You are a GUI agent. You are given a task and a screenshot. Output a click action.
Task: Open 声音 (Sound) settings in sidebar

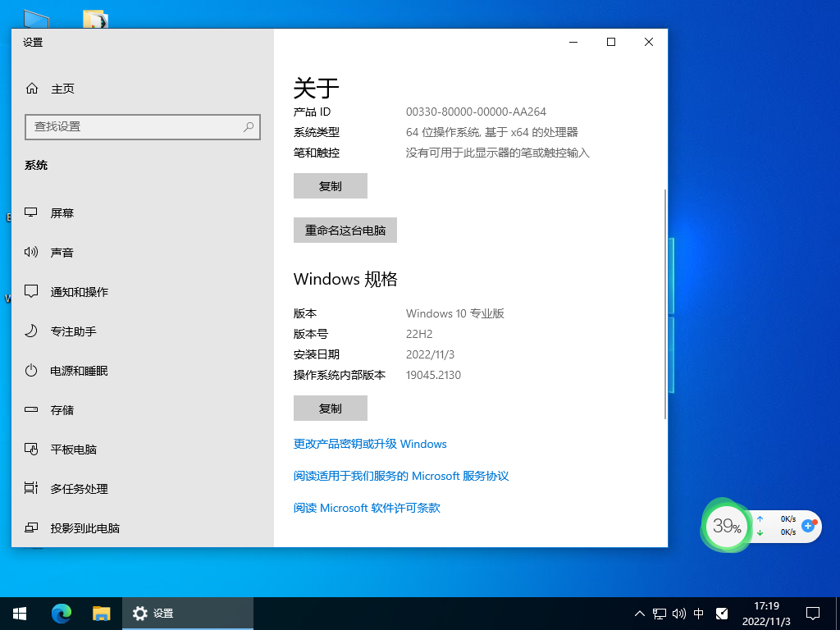pyautogui.click(x=63, y=252)
